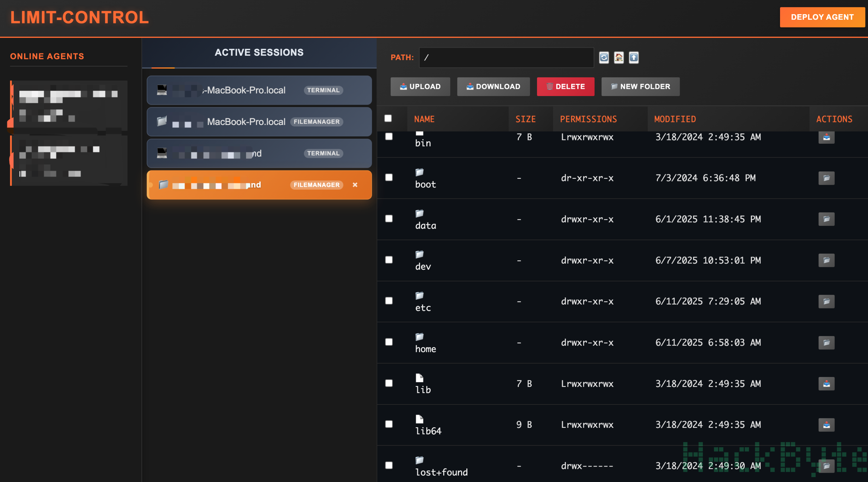
Task: Select the second online agent card
Action: pyautogui.click(x=69, y=161)
